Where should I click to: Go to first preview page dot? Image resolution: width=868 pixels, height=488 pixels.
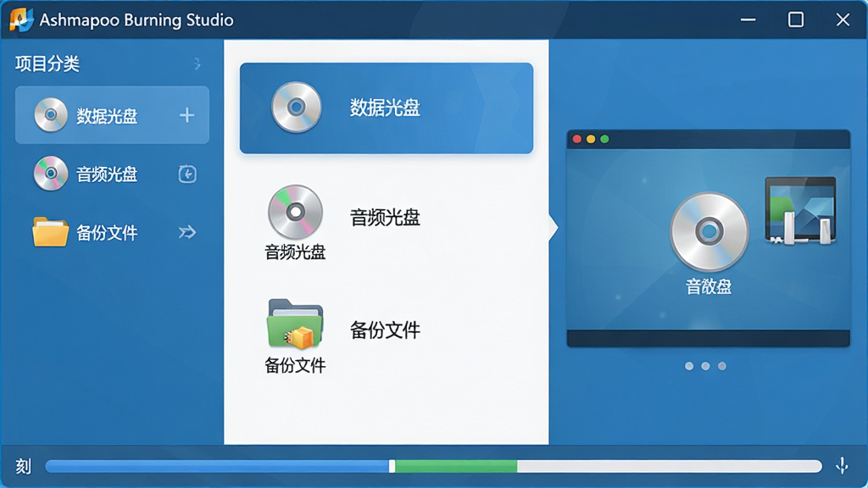click(689, 366)
